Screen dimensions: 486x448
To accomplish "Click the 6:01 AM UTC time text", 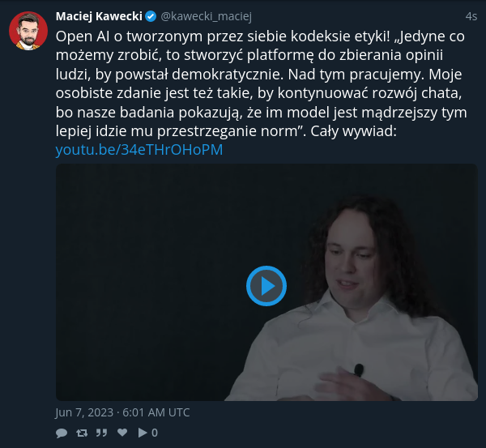I will click(156, 412).
